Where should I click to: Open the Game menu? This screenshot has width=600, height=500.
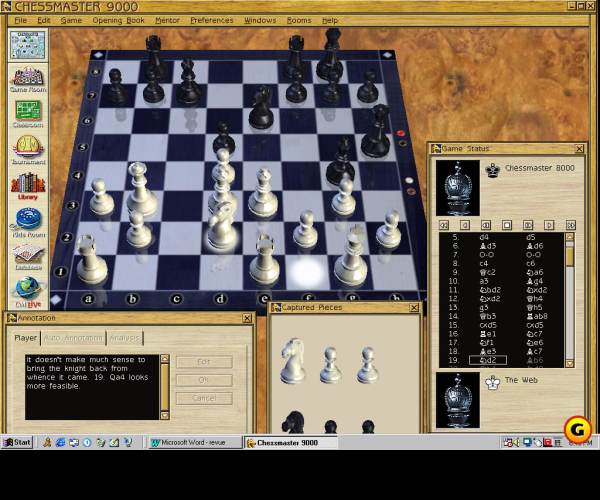pos(71,20)
